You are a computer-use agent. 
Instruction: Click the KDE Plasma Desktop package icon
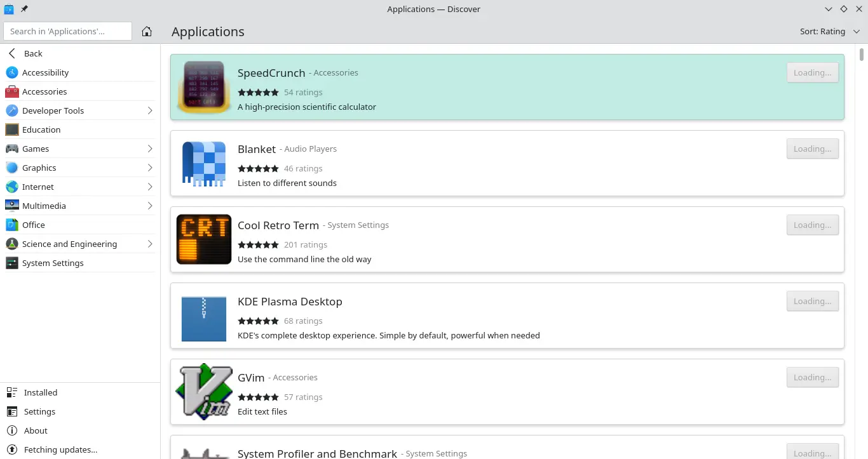click(204, 318)
